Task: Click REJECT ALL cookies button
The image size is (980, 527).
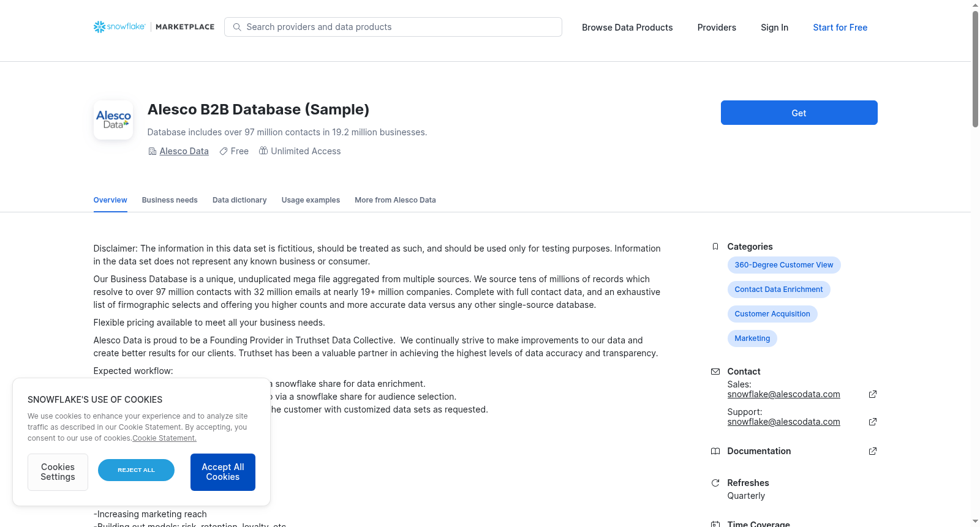Action: [x=136, y=470]
